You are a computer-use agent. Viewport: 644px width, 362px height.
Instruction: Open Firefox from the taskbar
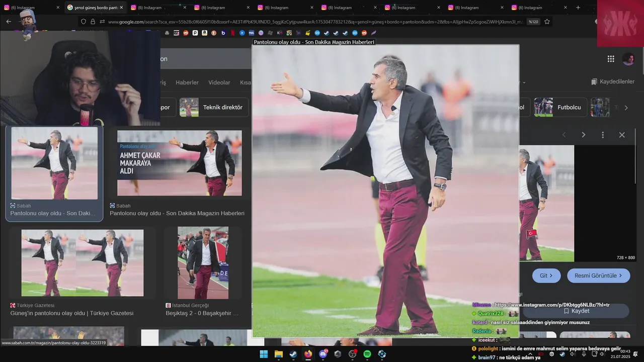(x=308, y=354)
